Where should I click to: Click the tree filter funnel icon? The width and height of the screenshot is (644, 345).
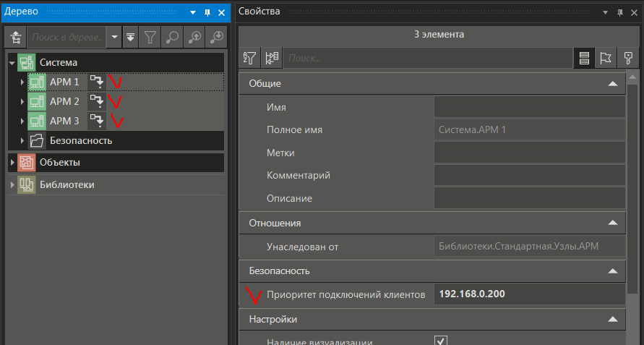[150, 37]
